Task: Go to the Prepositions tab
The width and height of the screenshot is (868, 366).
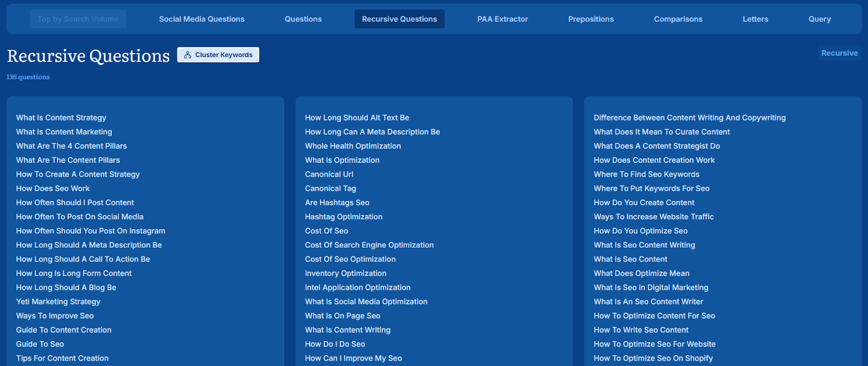Action: coord(591,19)
